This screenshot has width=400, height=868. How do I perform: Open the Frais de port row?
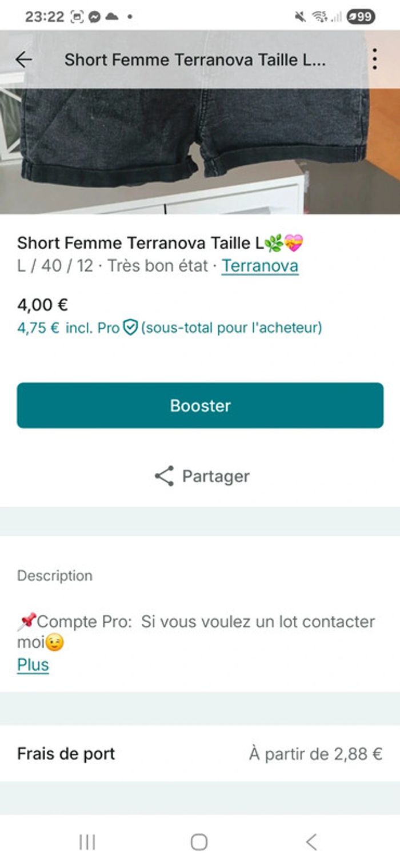[x=200, y=754]
